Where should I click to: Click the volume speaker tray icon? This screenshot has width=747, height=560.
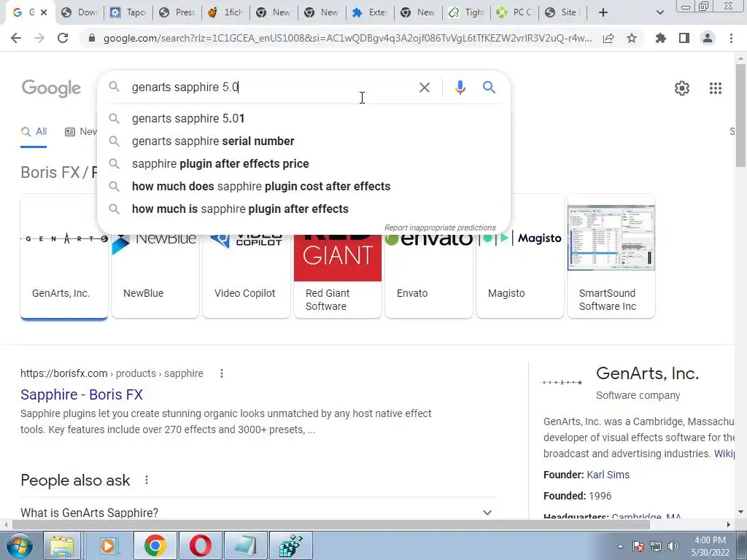[x=673, y=546]
